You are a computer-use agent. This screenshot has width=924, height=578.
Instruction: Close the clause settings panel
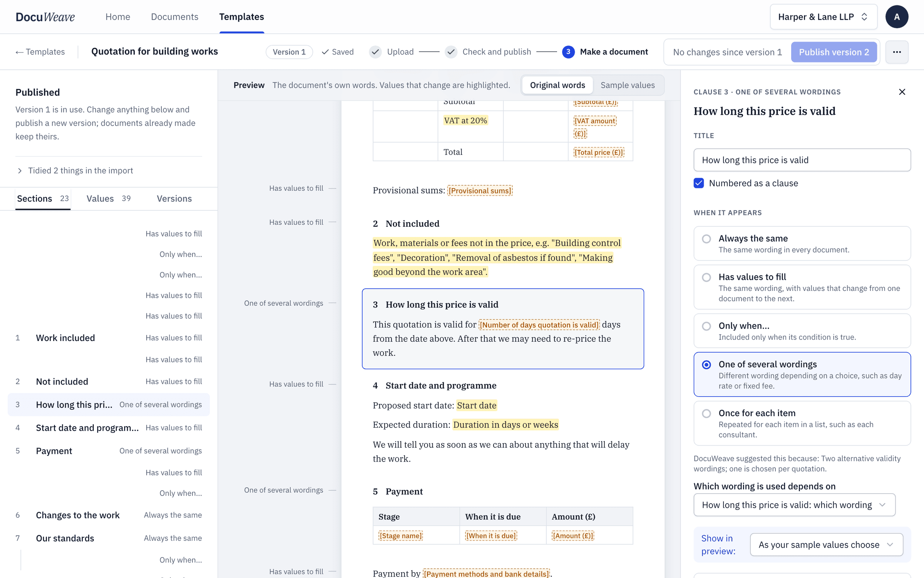(902, 92)
